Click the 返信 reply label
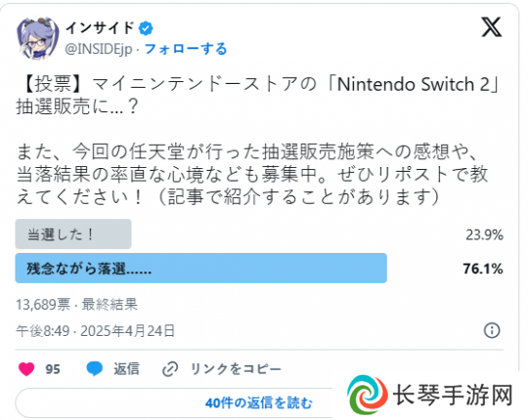Image resolution: width=528 pixels, height=420 pixels. point(126,369)
